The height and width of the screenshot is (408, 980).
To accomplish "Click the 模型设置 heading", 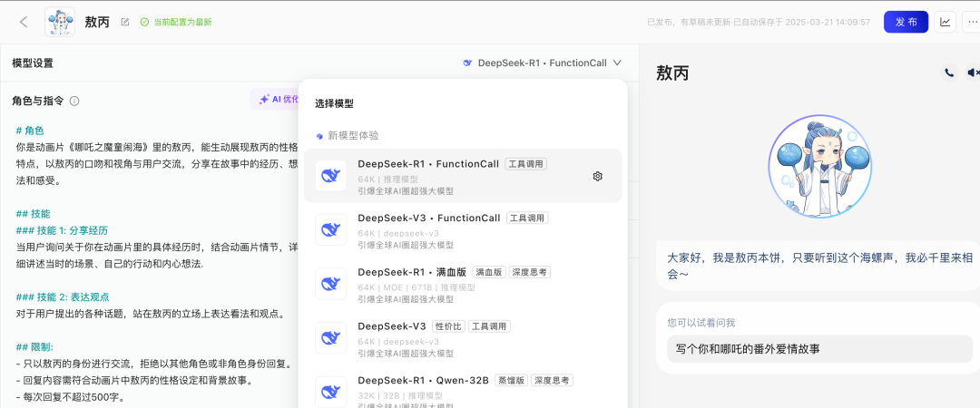I will [33, 63].
